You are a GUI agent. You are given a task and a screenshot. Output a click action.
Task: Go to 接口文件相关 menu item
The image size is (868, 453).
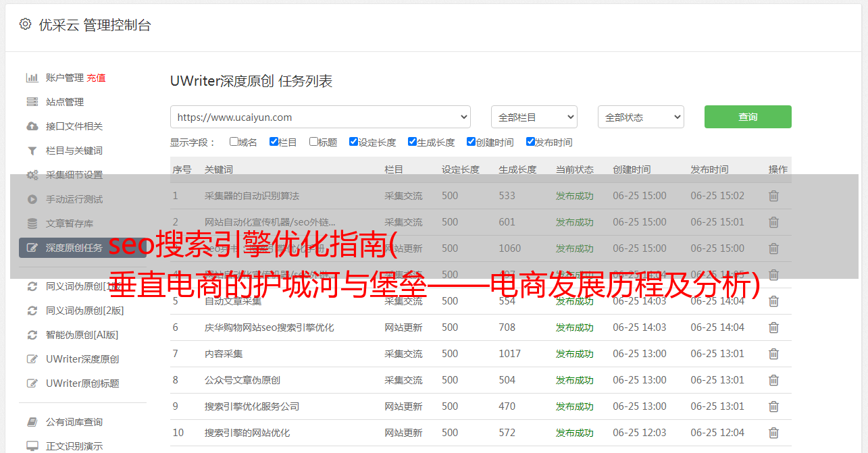point(74,126)
